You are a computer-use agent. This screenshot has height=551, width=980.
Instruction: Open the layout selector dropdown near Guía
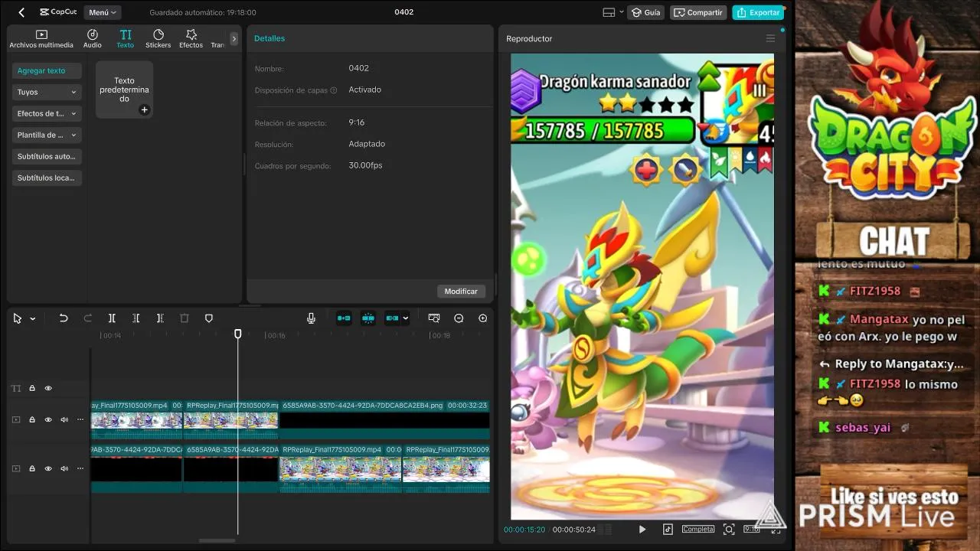coord(613,12)
